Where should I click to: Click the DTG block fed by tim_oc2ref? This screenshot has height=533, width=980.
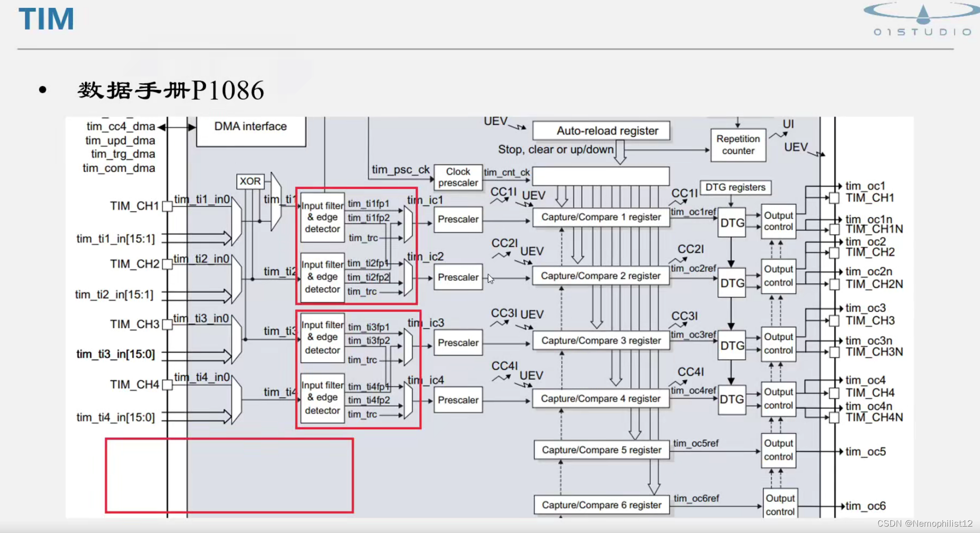(732, 283)
